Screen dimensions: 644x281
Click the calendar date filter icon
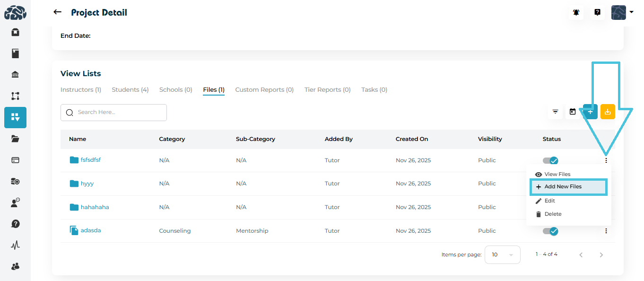tap(573, 112)
